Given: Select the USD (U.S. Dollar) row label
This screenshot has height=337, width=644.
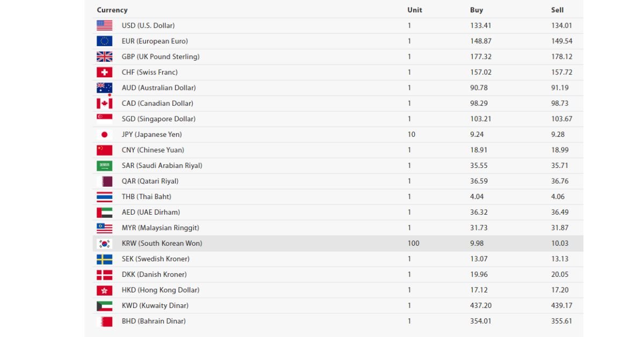Looking at the screenshot, I should (148, 25).
